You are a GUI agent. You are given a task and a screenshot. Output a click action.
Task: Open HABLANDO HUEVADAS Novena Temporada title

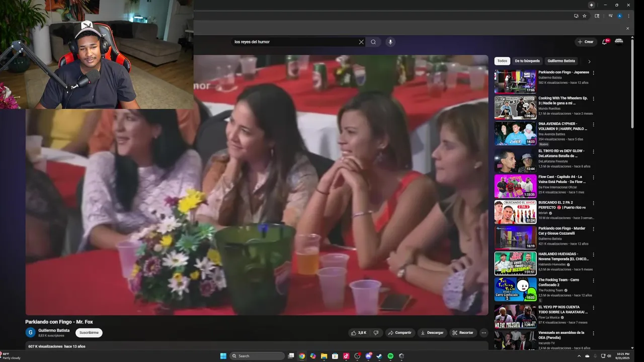pyautogui.click(x=563, y=256)
